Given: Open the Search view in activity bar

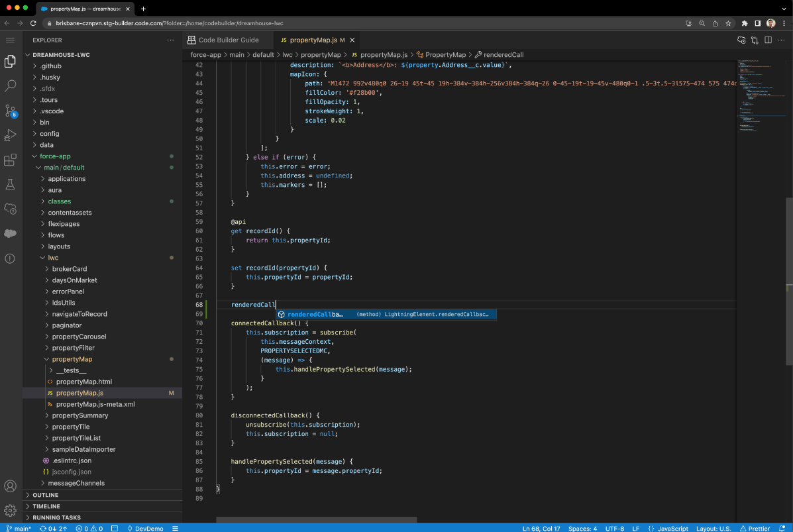Looking at the screenshot, I should coord(10,85).
